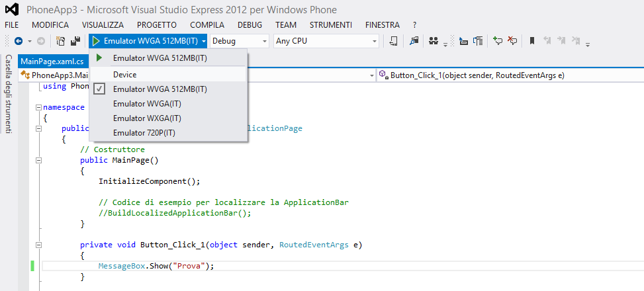Open the Debug configuration combo box
Viewport: 644px width, 291px height.
(x=240, y=41)
